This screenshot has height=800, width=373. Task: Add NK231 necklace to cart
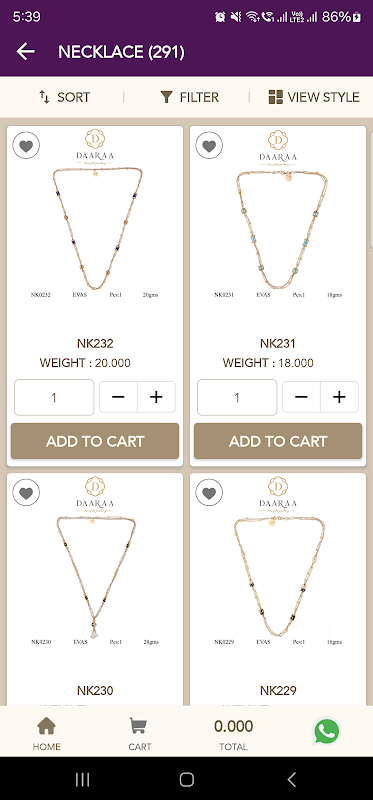click(278, 441)
